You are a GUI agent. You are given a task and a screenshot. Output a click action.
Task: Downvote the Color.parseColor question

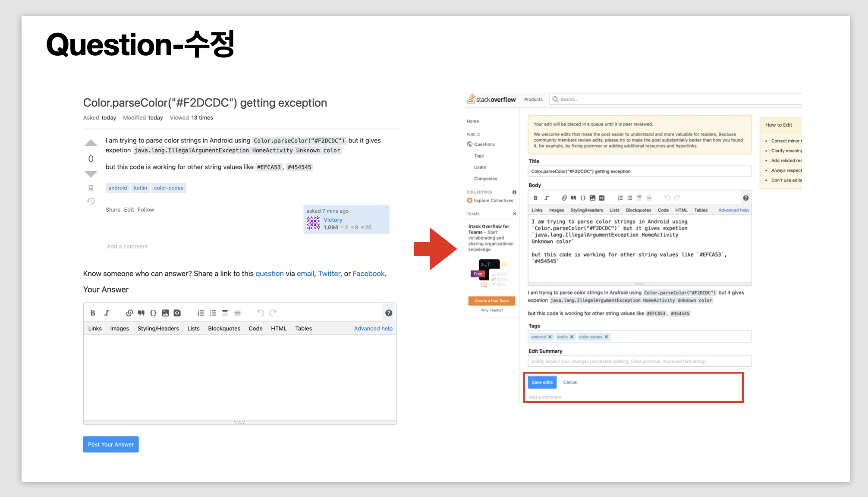pos(91,174)
